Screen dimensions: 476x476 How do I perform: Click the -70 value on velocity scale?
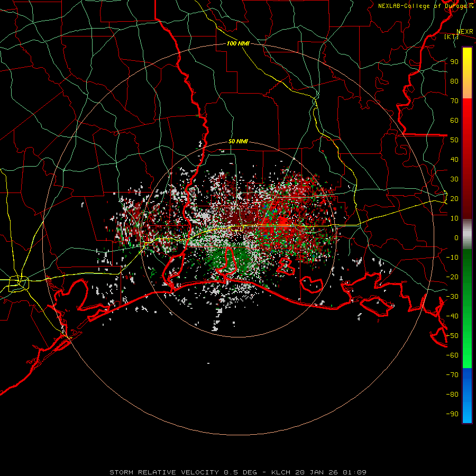[x=452, y=375]
